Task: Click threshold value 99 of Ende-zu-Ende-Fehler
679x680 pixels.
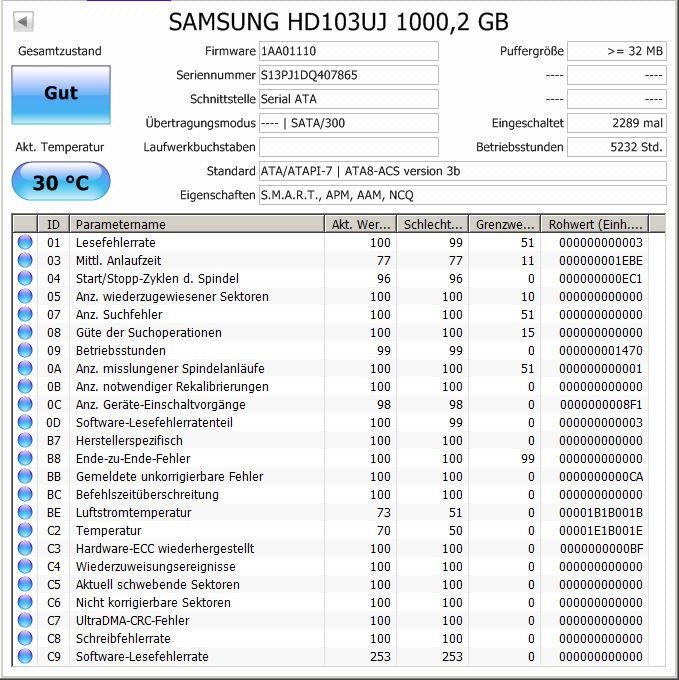Action: click(528, 458)
